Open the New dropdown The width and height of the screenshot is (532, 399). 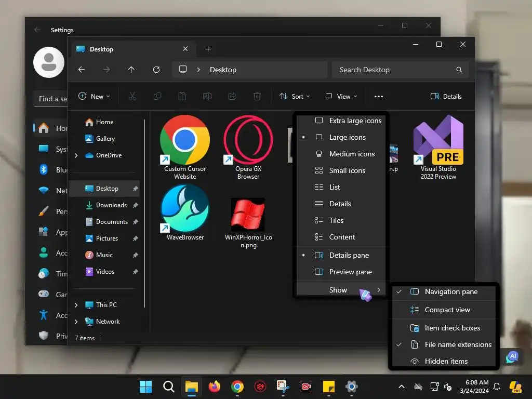pyautogui.click(x=94, y=96)
